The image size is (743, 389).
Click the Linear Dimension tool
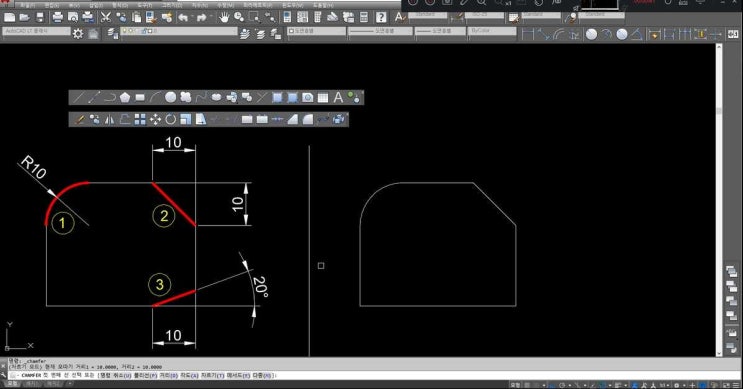528,34
